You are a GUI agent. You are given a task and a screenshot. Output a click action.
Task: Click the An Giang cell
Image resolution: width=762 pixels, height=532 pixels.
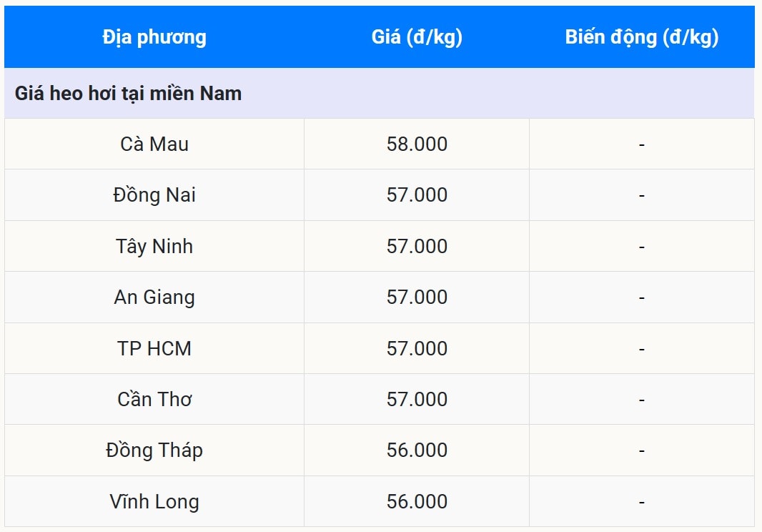tap(154, 297)
